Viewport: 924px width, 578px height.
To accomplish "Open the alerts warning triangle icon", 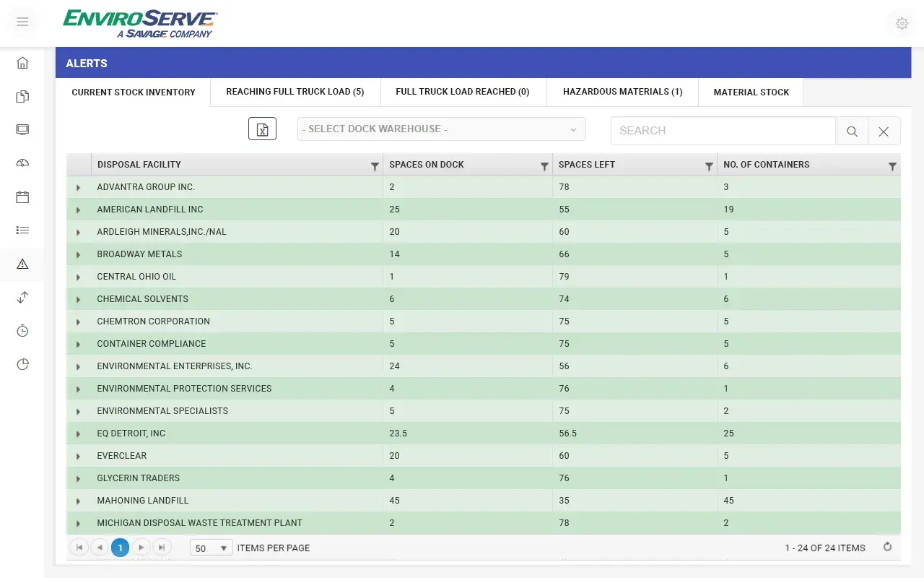I will tap(22, 264).
